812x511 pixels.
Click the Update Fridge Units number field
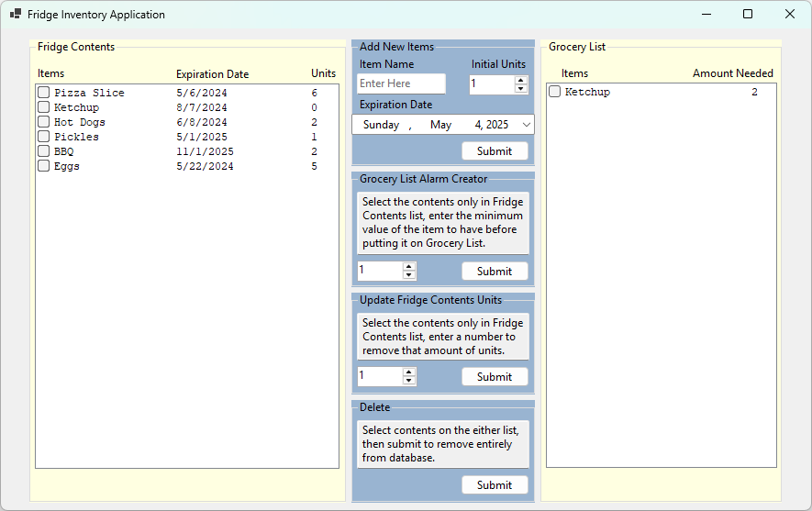pyautogui.click(x=380, y=376)
